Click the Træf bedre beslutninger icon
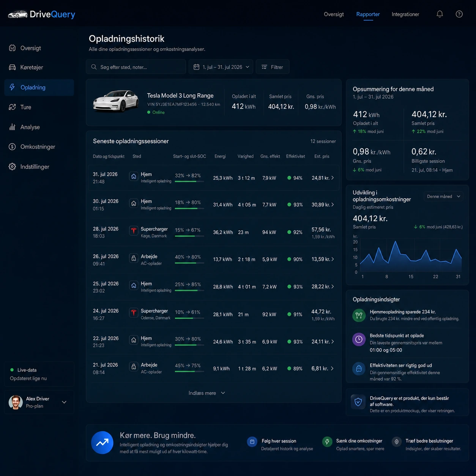Viewport: 476px width, 476px height. tap(397, 441)
